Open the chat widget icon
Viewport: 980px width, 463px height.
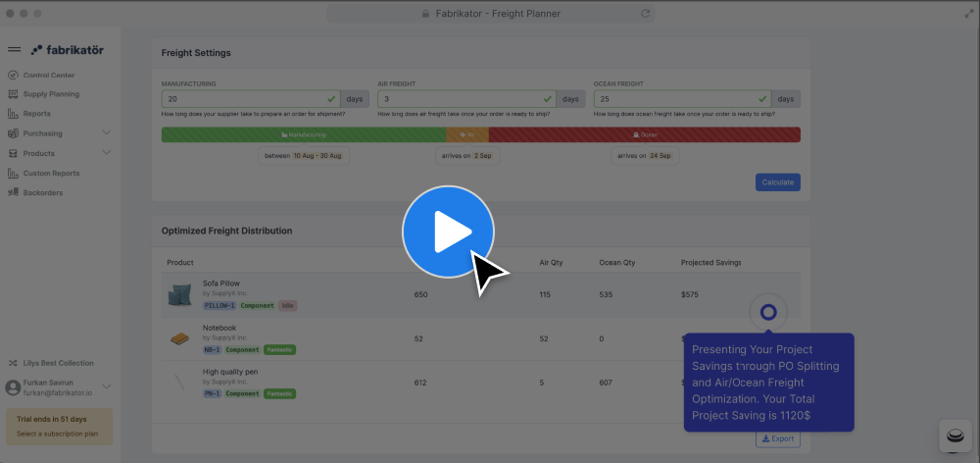pos(955,437)
